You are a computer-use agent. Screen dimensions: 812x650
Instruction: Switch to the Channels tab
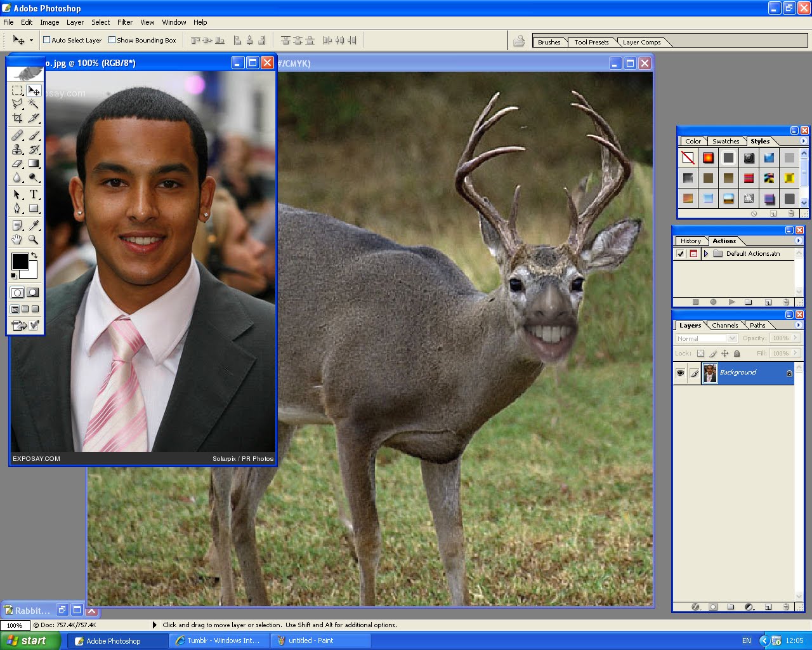click(725, 326)
